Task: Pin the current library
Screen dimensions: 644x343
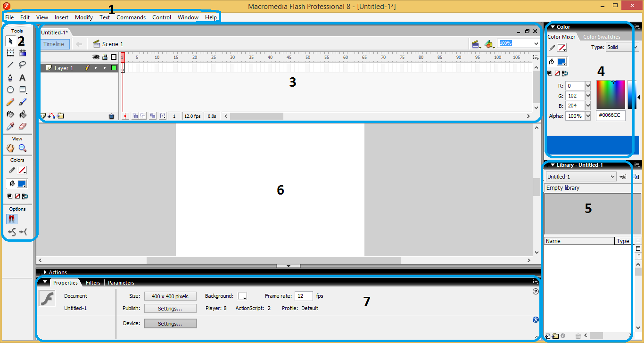Action: click(623, 177)
